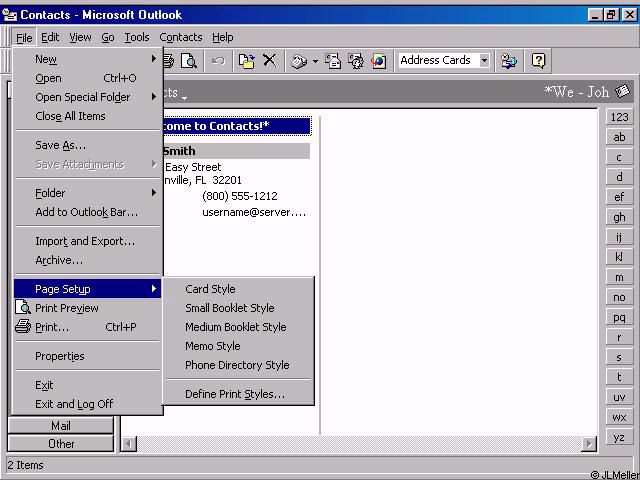Choose Properties in File menu
640x480 pixels.
[87, 356]
